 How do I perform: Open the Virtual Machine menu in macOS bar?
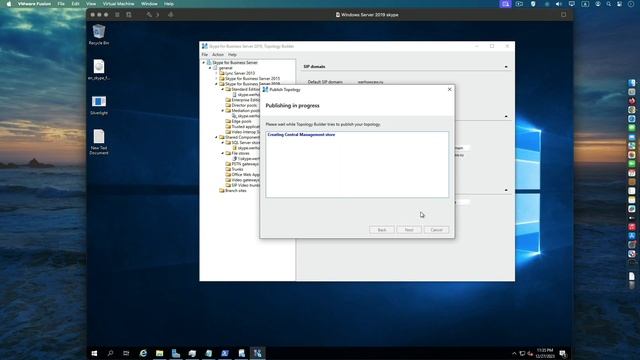click(x=118, y=4)
